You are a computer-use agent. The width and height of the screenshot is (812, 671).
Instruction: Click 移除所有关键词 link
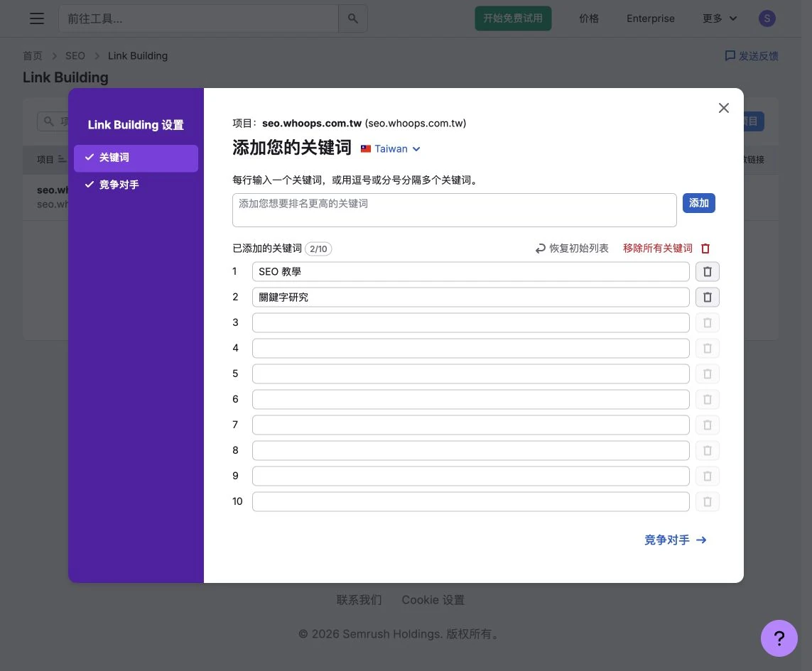(x=658, y=249)
